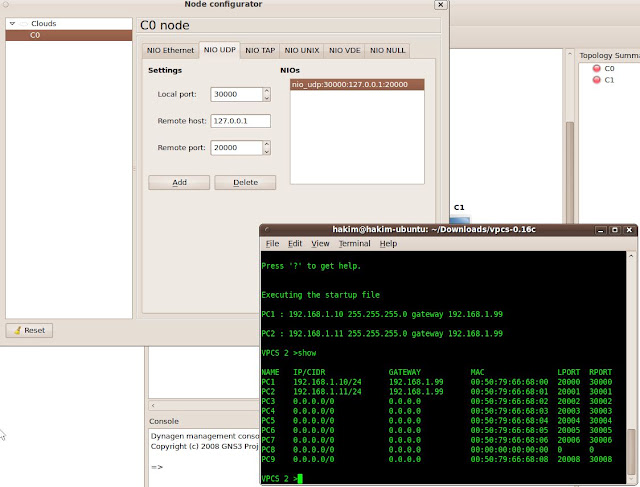Viewport: 640px width, 487px height.
Task: Click the Remote host input field
Action: [x=240, y=121]
